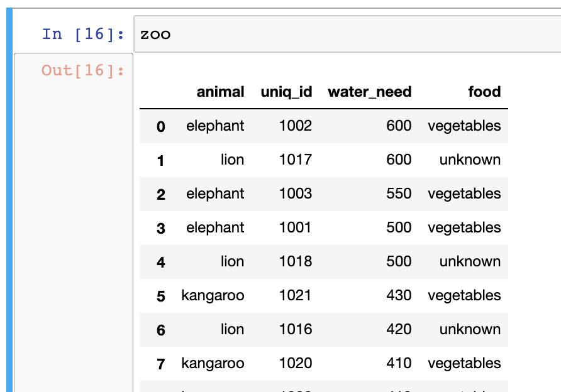Viewport: 561px width, 392px height.
Task: Click the animal column header
Action: (x=220, y=92)
